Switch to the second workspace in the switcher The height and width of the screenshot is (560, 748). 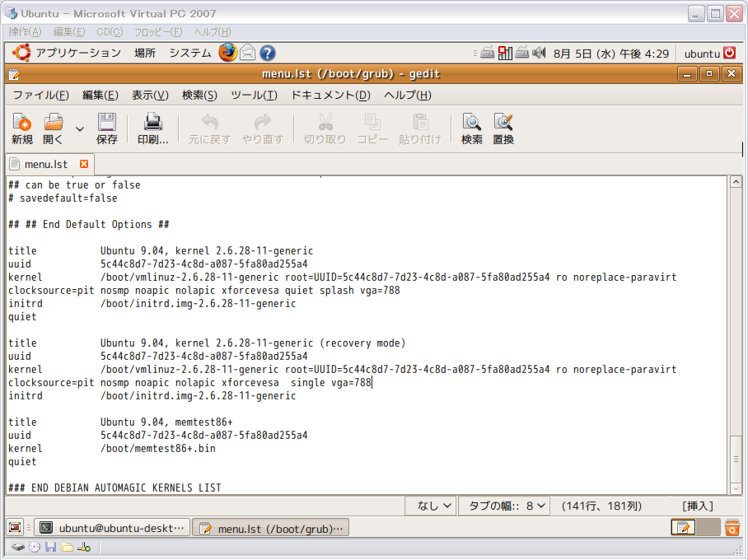coord(708,527)
